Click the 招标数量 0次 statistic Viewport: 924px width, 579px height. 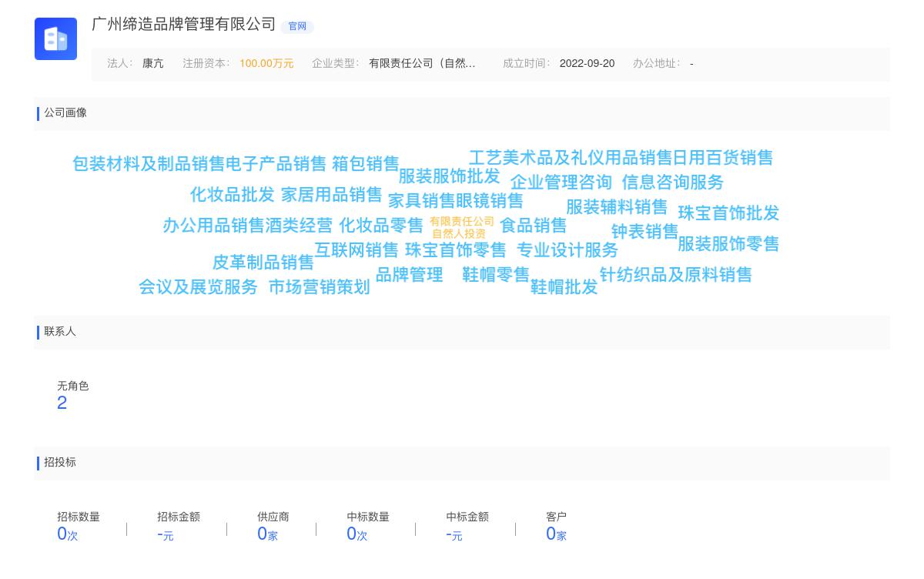point(66,534)
